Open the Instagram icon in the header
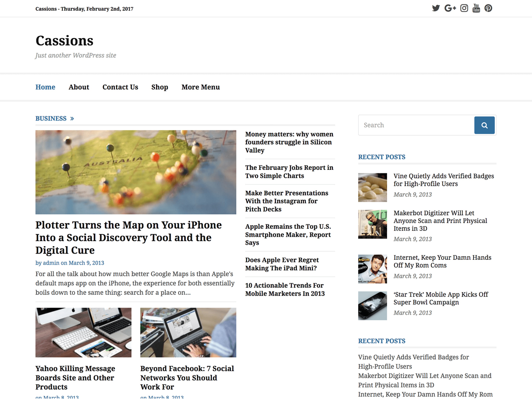 [x=464, y=8]
